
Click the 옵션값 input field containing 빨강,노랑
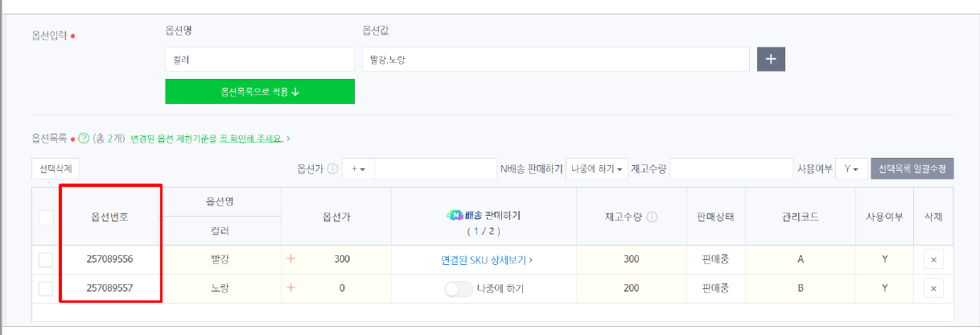555,60
